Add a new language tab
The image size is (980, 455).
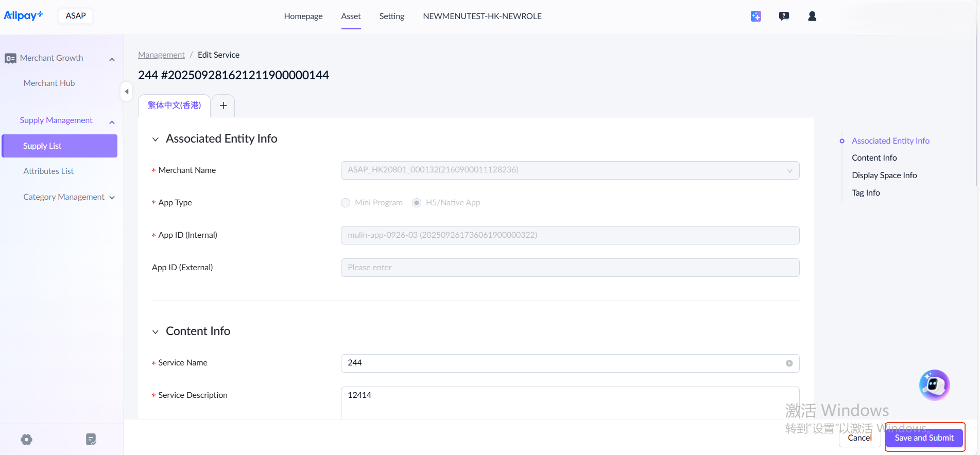coord(223,106)
